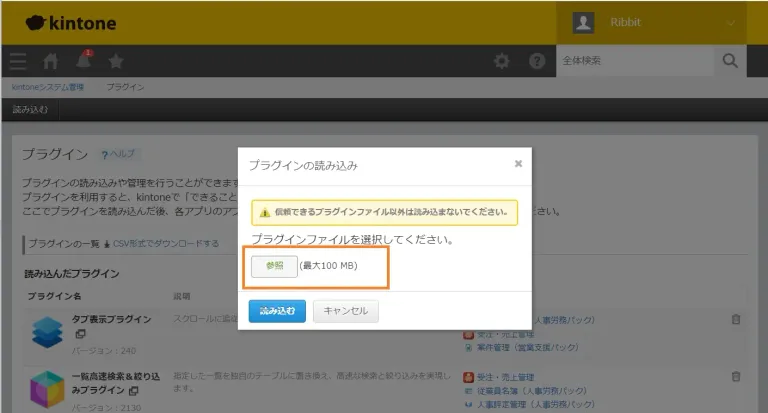
Task: Click the タブ表示プラグイン name text
Action: point(112,319)
